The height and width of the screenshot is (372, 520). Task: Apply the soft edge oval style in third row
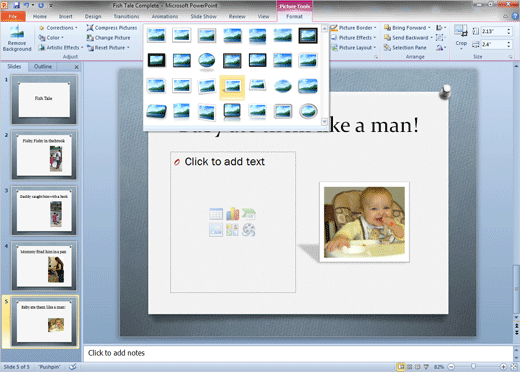[x=283, y=86]
